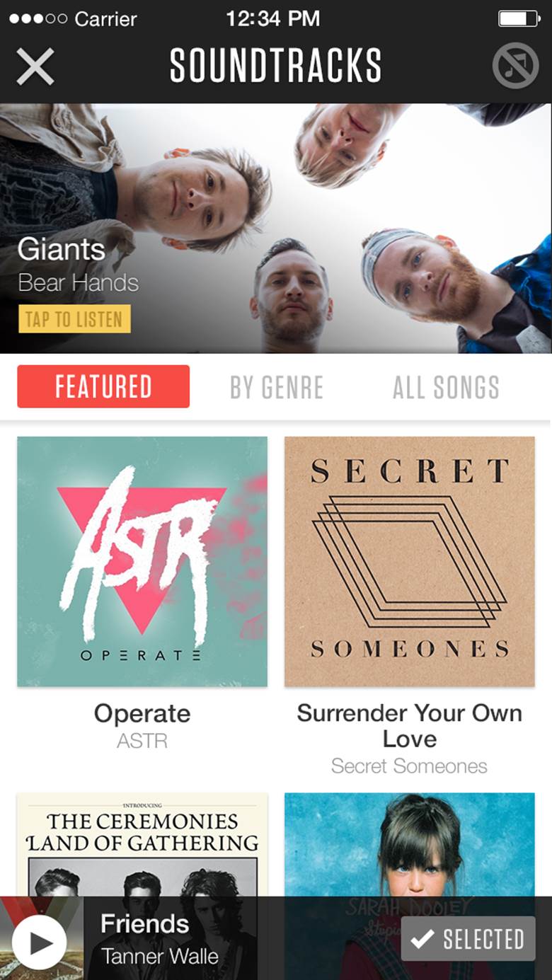Viewport: 552px width, 980px height.
Task: Open the Secret Someones album cover
Action: click(x=410, y=561)
